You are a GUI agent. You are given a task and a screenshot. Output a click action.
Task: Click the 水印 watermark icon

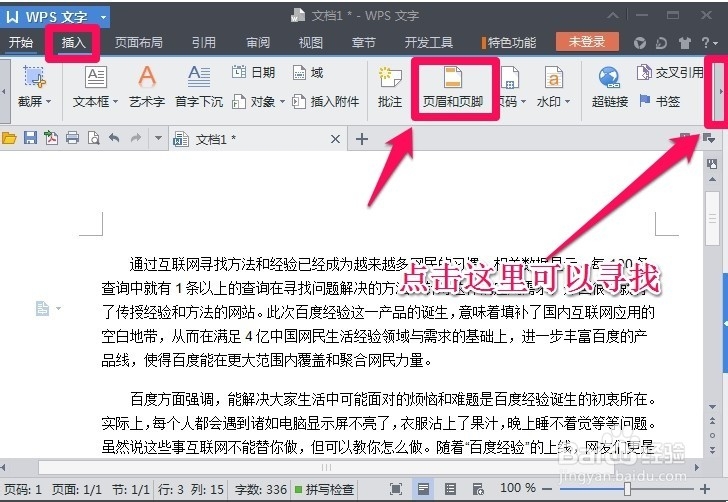pos(553,77)
